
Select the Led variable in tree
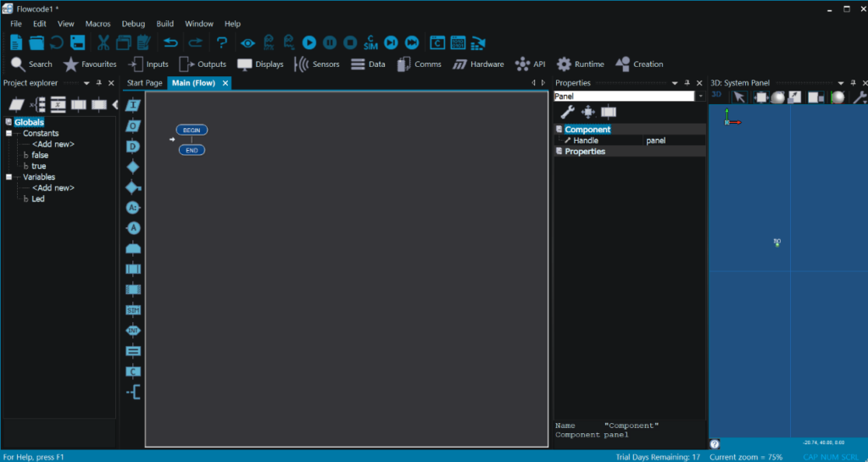(38, 199)
